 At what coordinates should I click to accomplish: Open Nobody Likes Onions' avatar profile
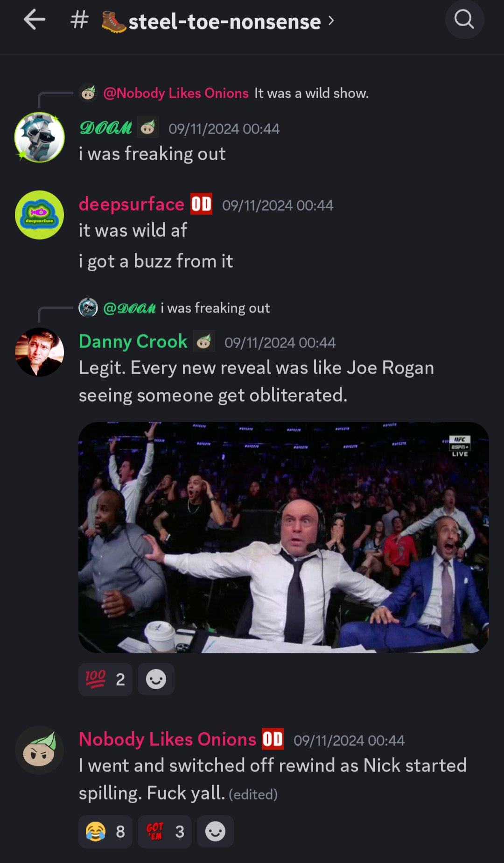(40, 750)
